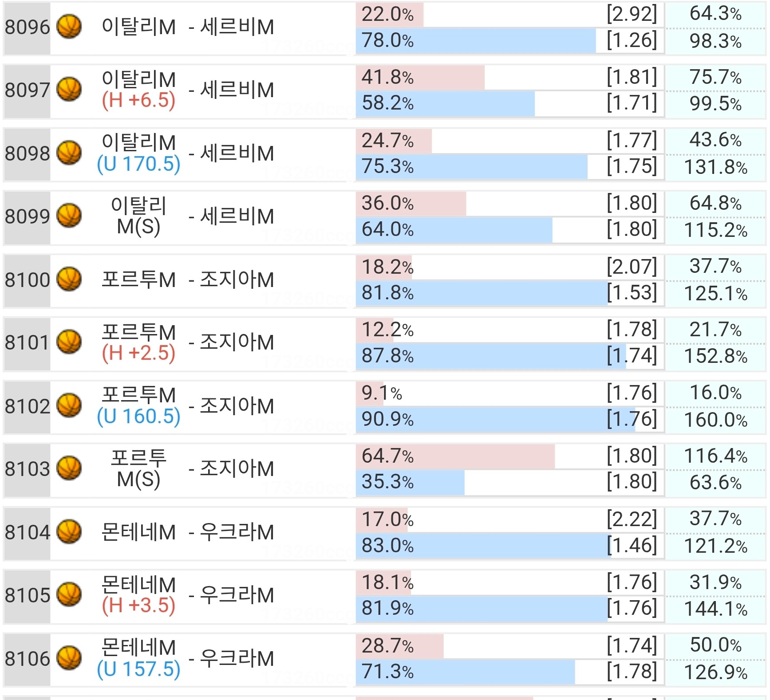The image size is (770, 700).
Task: Click the basketball icon for match 8096
Action: 69,27
